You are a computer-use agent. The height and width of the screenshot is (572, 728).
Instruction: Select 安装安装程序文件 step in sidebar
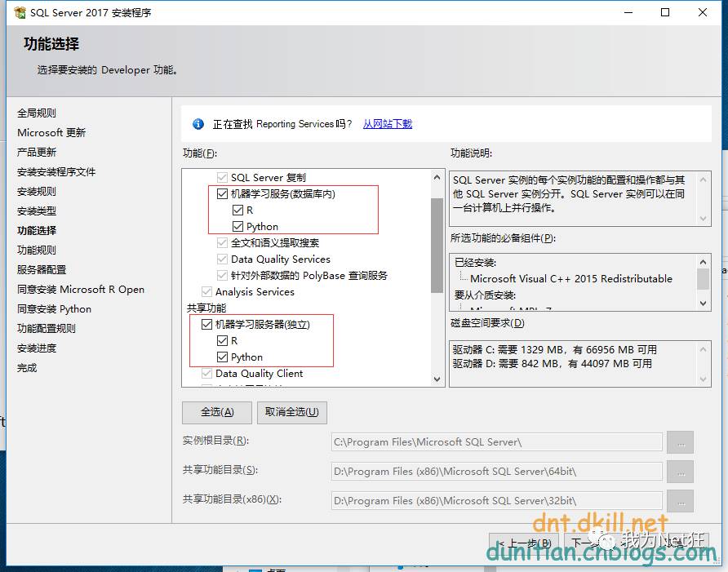coord(56,172)
